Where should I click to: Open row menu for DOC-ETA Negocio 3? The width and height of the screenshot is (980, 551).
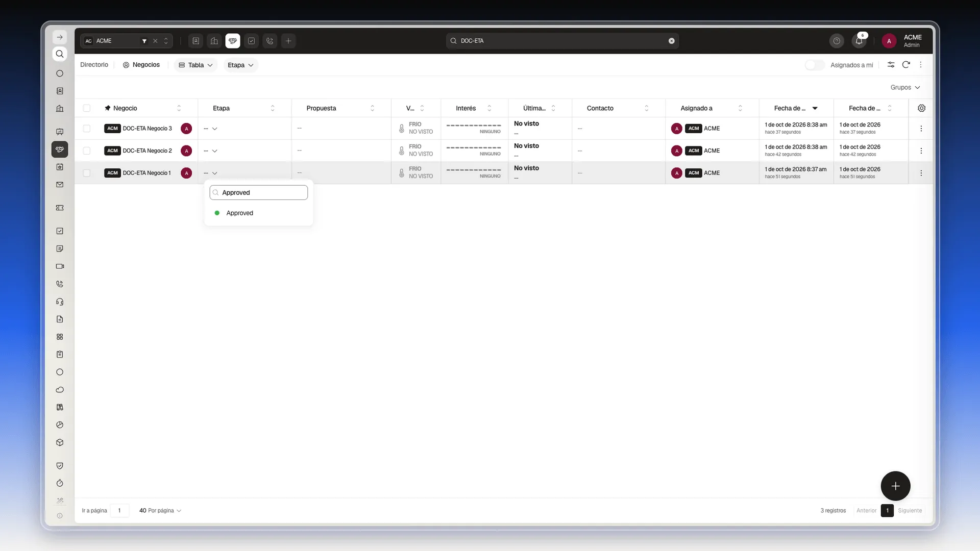point(921,129)
